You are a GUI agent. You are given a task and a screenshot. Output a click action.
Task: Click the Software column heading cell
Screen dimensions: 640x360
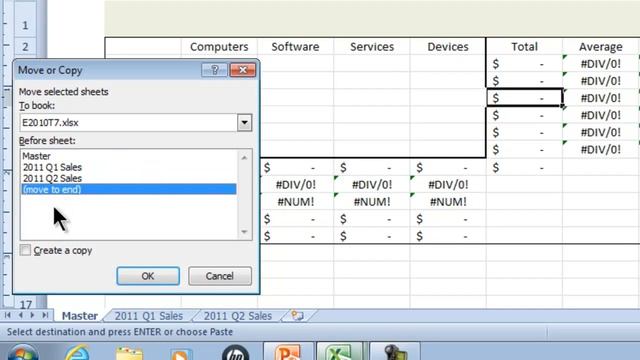click(x=296, y=47)
